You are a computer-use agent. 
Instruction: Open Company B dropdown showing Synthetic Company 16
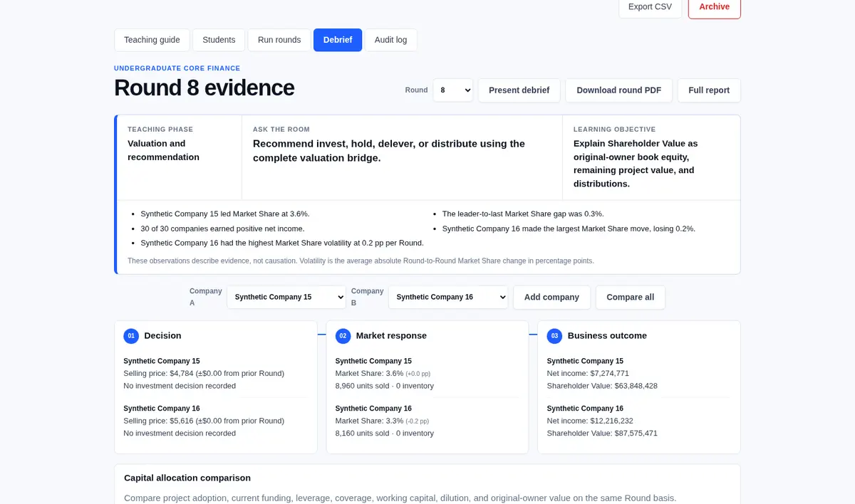click(x=448, y=297)
